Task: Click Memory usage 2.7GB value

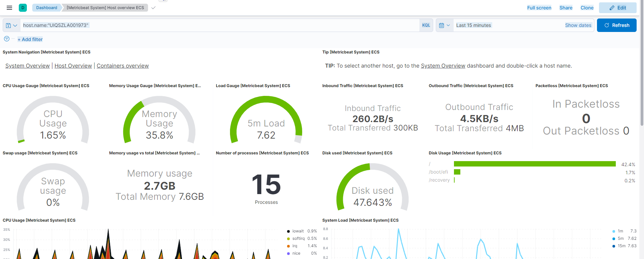Action: pyautogui.click(x=159, y=186)
